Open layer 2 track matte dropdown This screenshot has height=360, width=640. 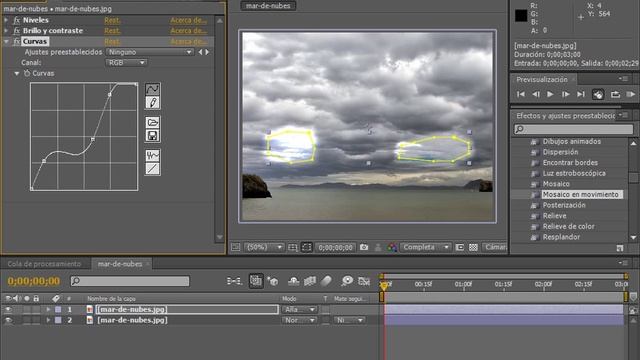(x=349, y=320)
